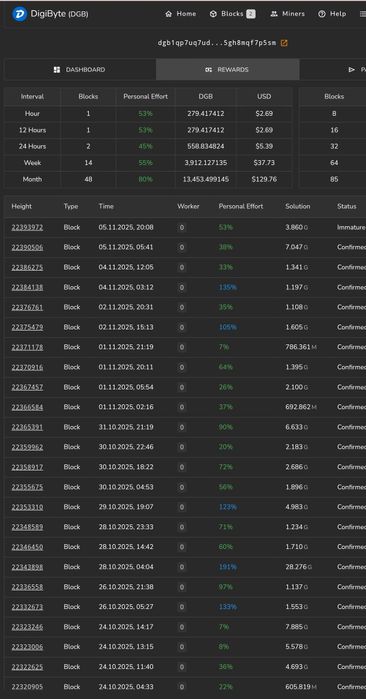
Task: Click the 558.834824 DGB value for 24 Hours
Action: [206, 146]
